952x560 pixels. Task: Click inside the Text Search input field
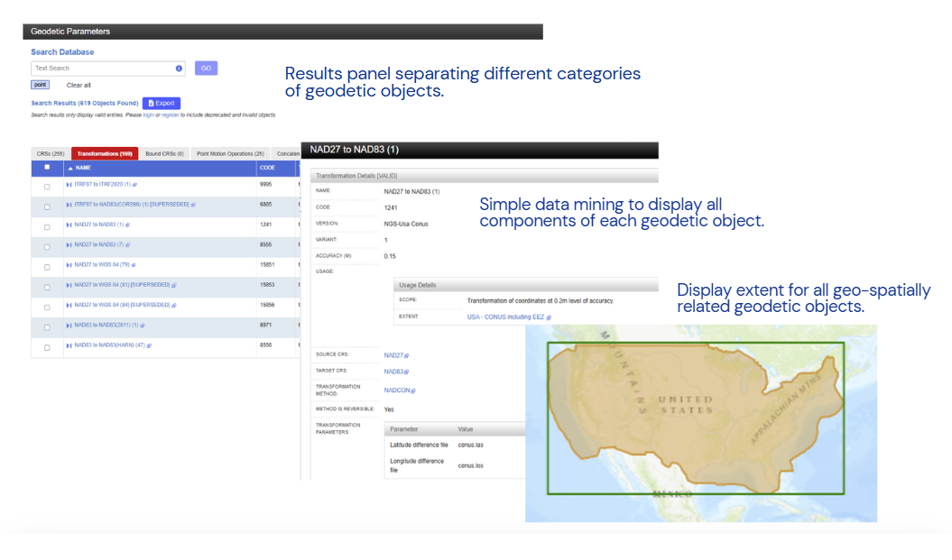point(99,69)
